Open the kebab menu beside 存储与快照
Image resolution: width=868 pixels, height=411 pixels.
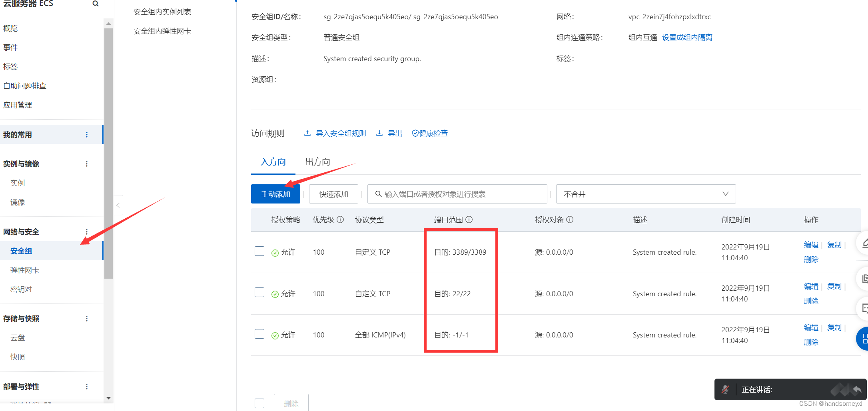point(87,318)
